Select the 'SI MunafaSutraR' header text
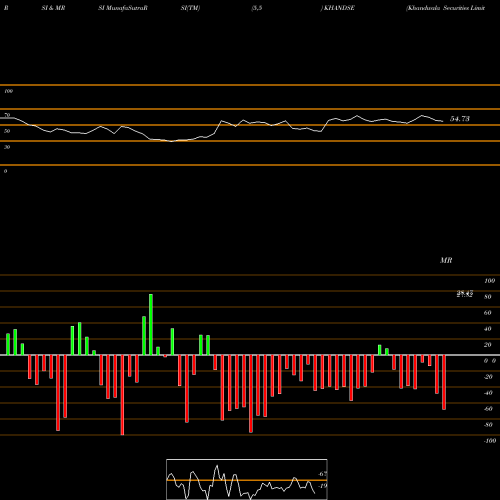The image size is (500, 500). [x=123, y=8]
